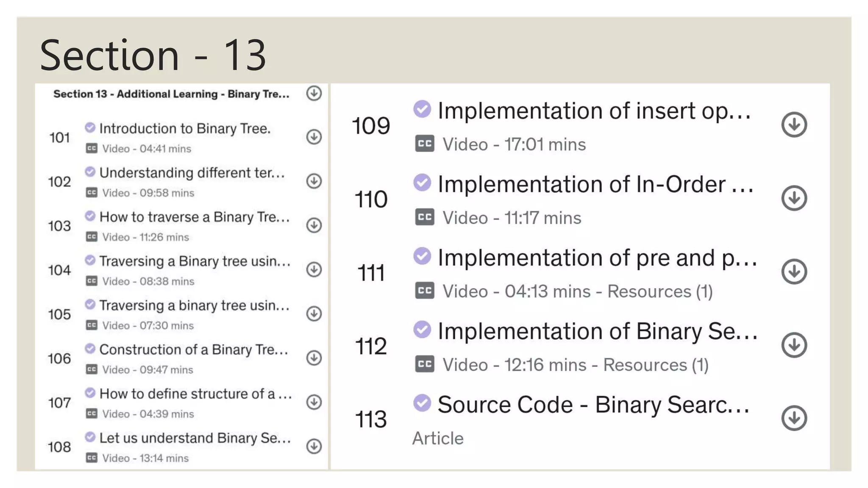Click the CC captions icon of lecture 110
This screenshot has height=488, width=868.
(424, 217)
